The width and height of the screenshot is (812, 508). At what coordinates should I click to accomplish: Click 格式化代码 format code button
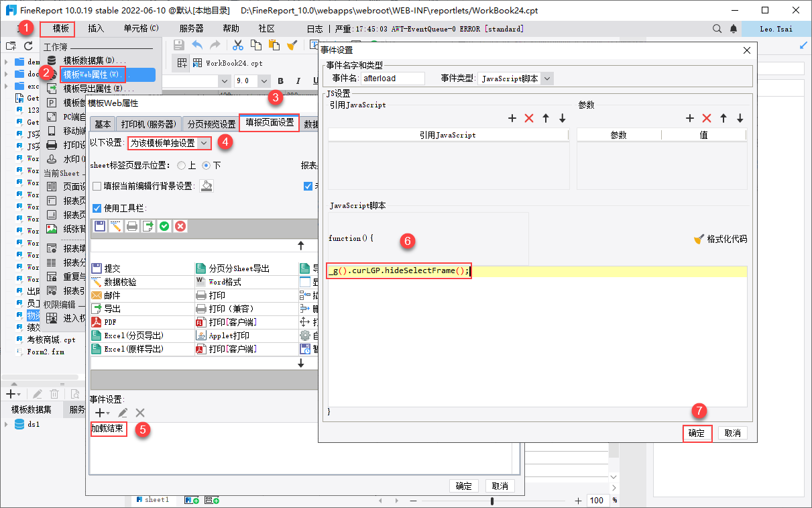pyautogui.click(x=720, y=239)
